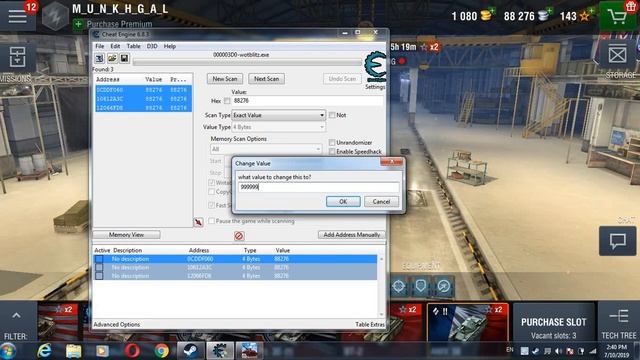Click red arrow add to address list
The width and height of the screenshot is (640, 360).
(198, 222)
